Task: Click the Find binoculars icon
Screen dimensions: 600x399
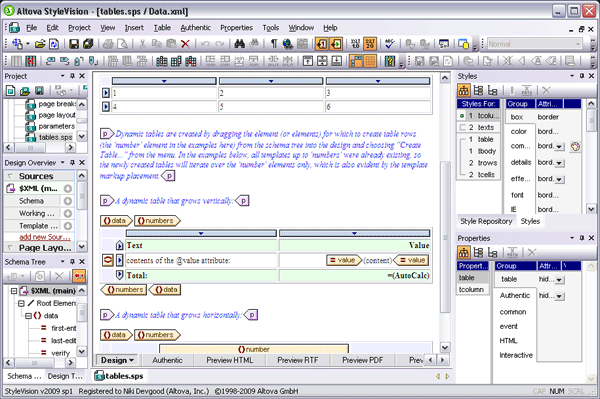Action: coord(240,44)
